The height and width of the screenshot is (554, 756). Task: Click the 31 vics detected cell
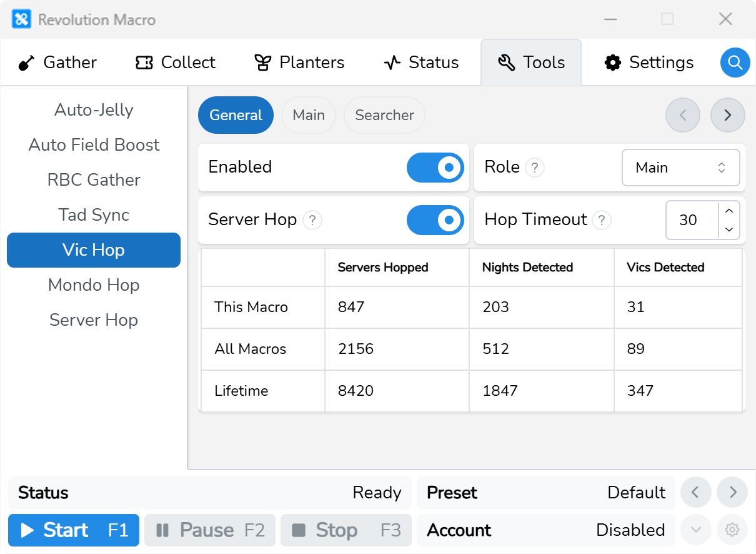coord(679,307)
